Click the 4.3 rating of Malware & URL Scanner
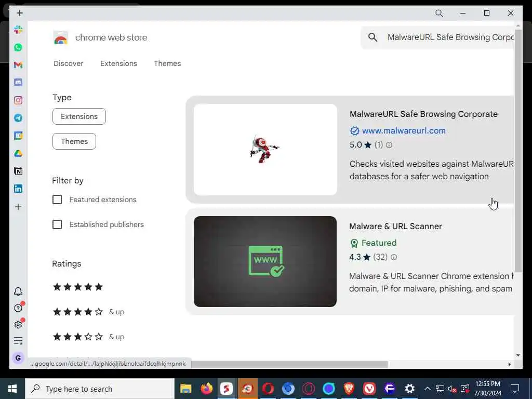Viewport: 532px width, 399px height. 355,257
